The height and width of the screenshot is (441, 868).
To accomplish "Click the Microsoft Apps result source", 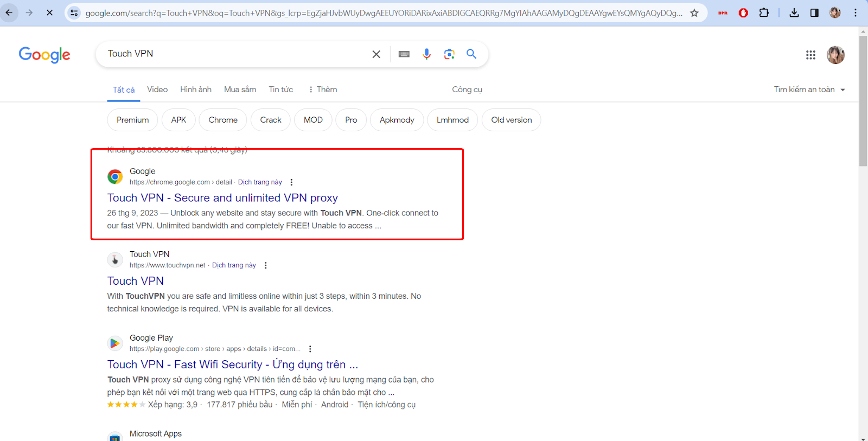I will click(156, 434).
